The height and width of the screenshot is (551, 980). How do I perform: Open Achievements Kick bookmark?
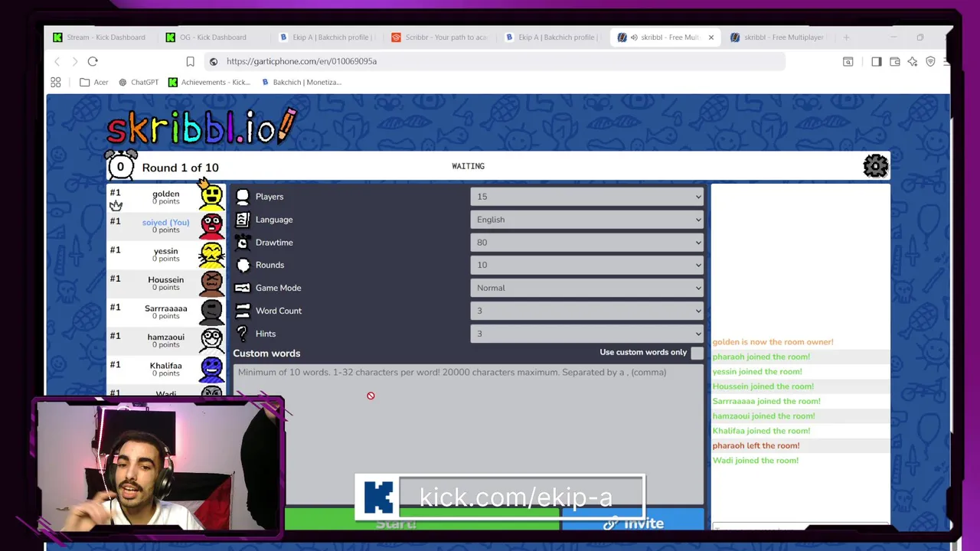[x=209, y=82]
